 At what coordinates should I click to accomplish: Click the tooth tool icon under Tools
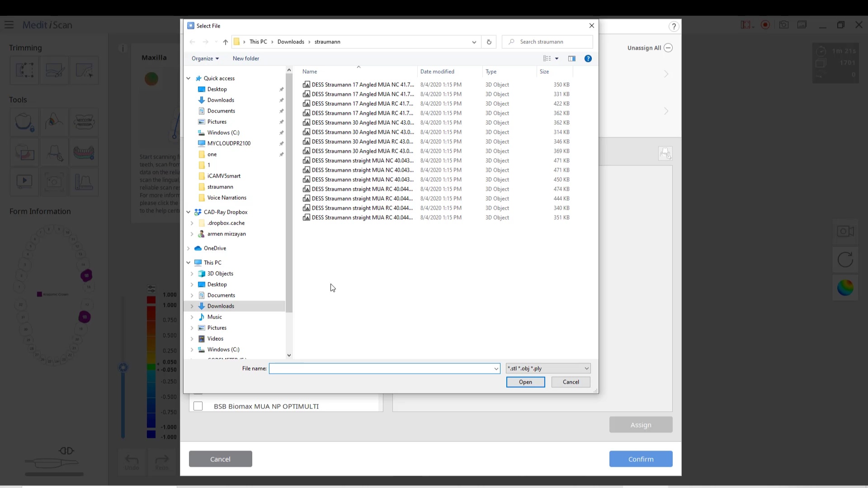click(x=24, y=122)
